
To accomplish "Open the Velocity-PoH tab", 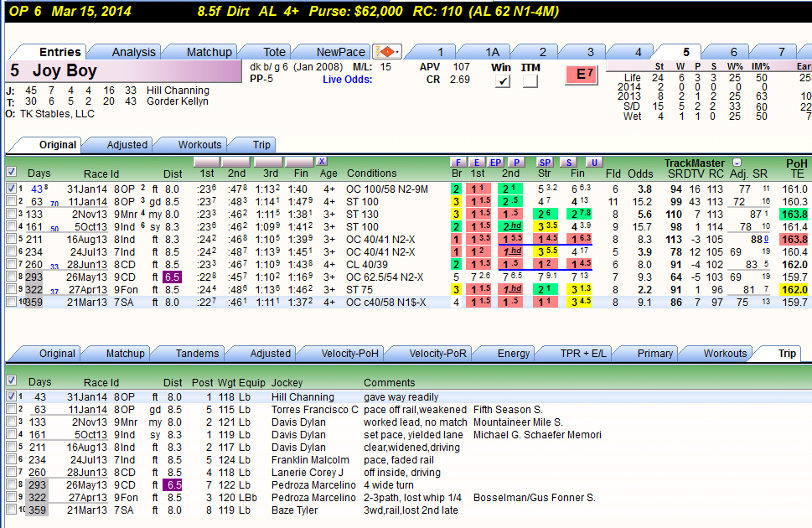I will pos(349,354).
